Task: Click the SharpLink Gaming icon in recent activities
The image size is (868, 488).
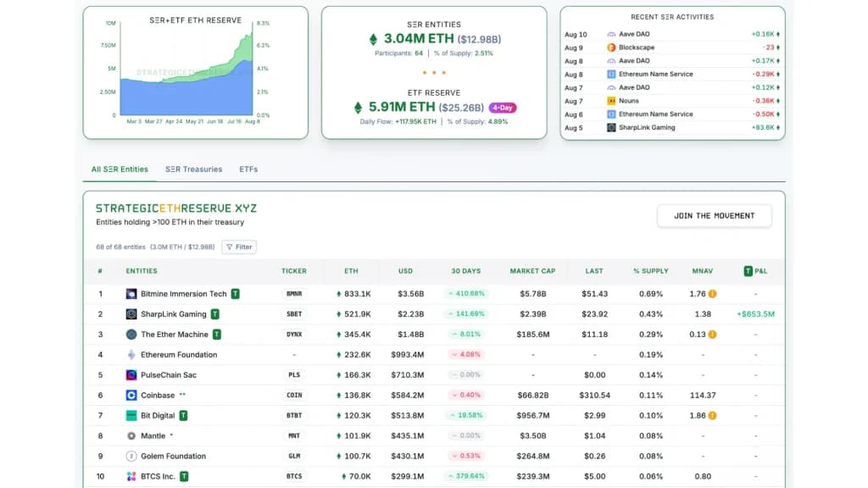Action: [611, 127]
